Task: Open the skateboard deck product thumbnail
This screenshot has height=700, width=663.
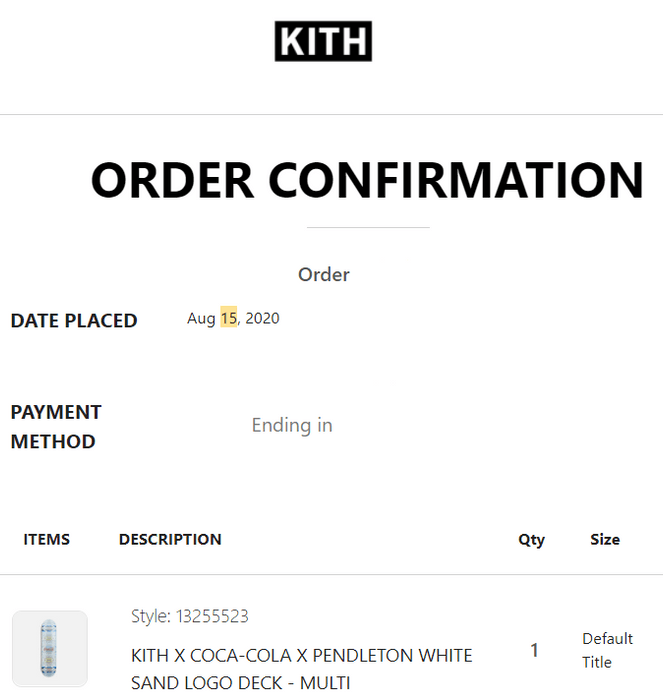Action: [x=50, y=648]
